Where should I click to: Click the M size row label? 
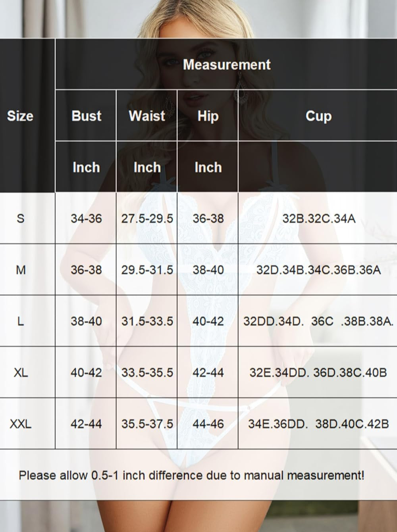pos(21,270)
